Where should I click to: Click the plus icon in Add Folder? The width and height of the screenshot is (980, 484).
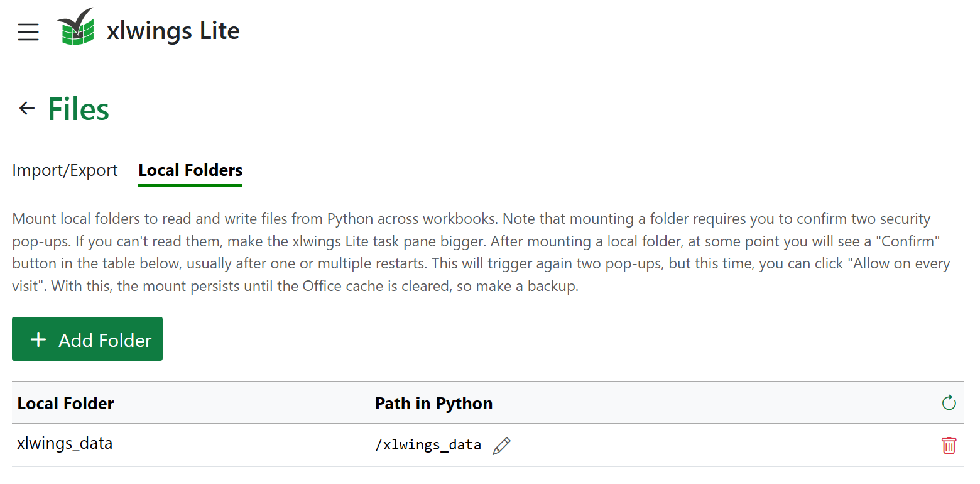(38, 339)
